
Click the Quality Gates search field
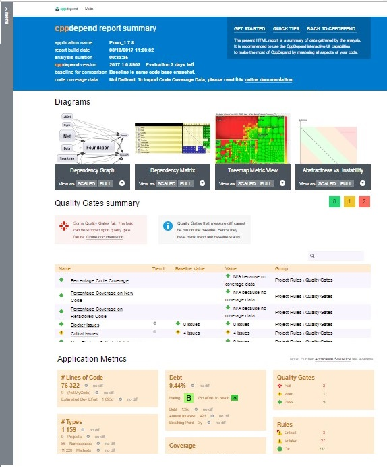(336, 256)
